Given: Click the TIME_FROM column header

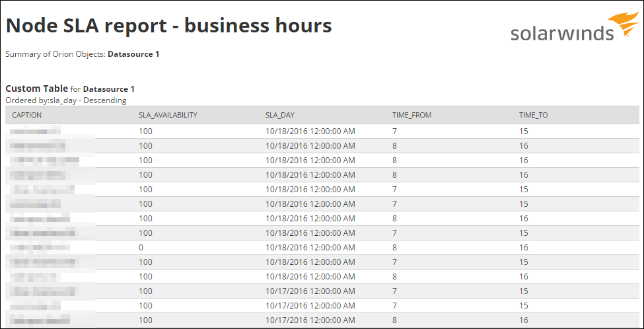Looking at the screenshot, I should coord(411,115).
